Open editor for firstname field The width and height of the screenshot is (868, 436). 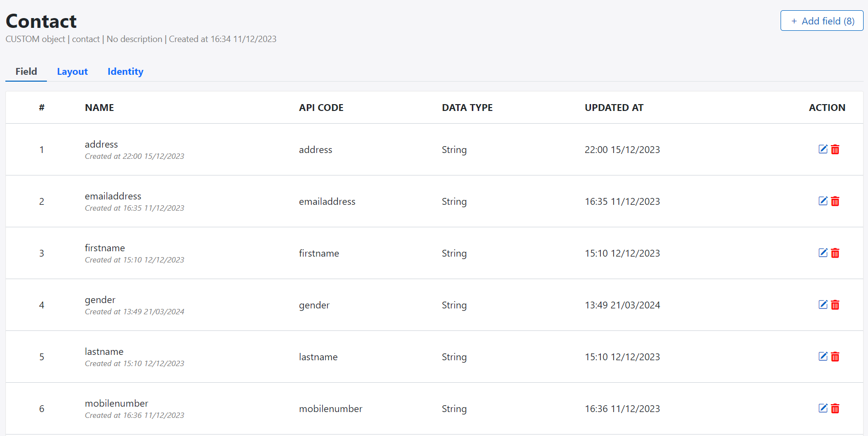click(823, 253)
